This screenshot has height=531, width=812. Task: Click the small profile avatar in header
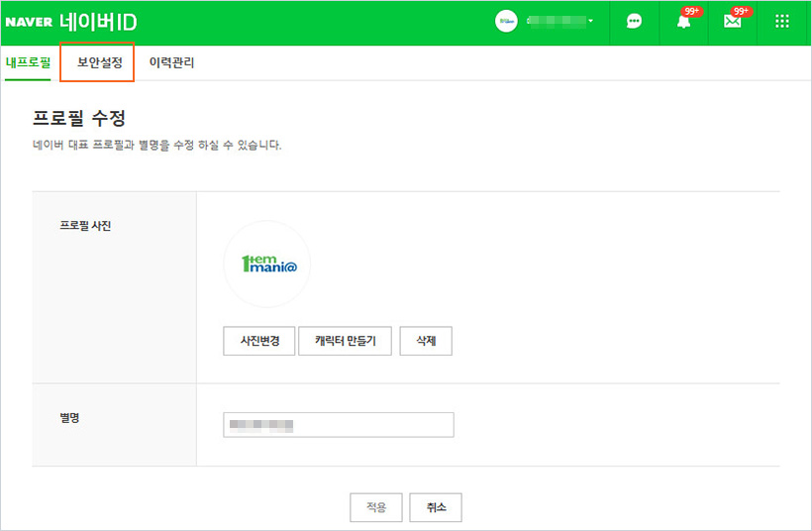tap(507, 22)
